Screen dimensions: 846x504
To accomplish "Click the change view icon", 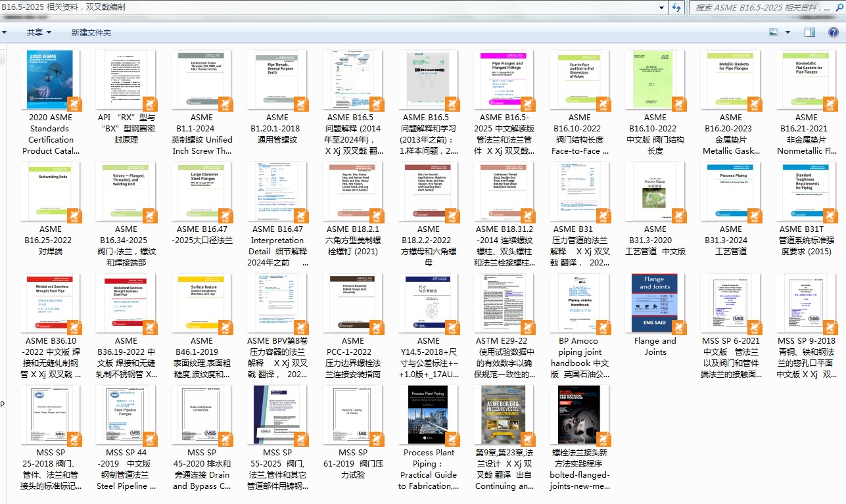I will pyautogui.click(x=774, y=32).
